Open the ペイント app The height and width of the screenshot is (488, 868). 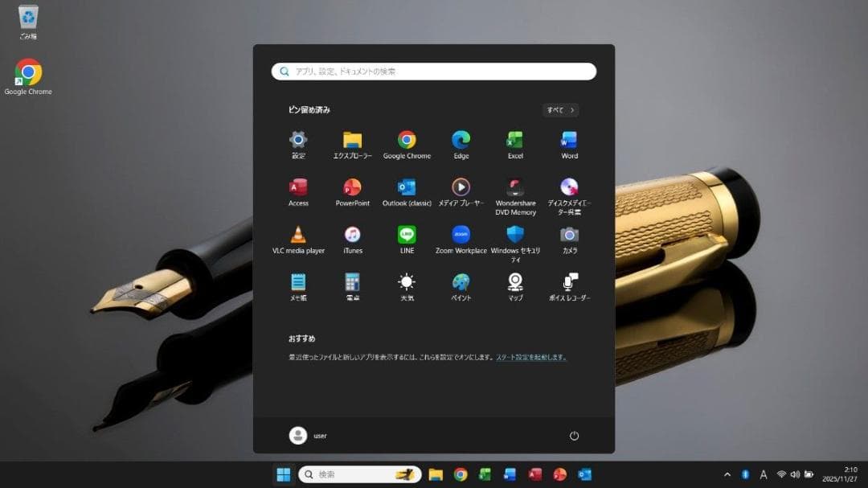point(460,285)
